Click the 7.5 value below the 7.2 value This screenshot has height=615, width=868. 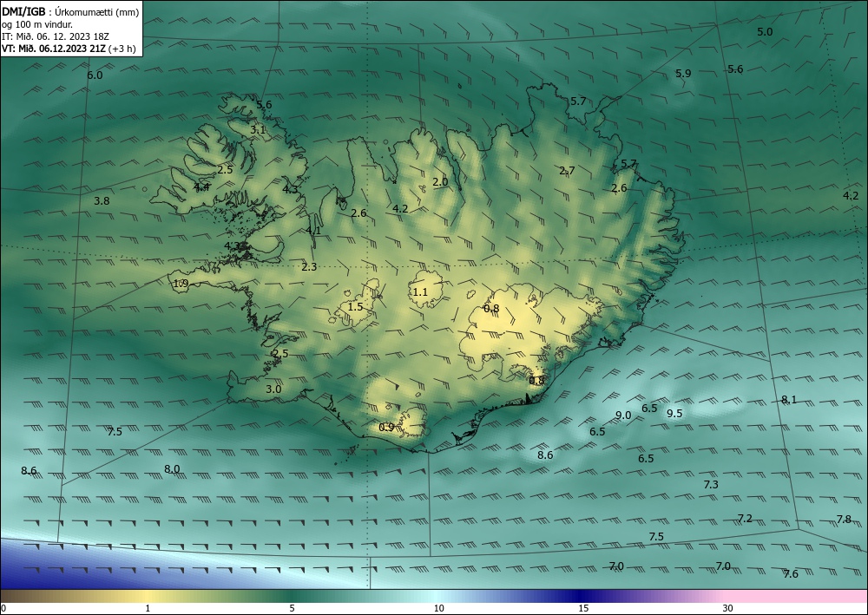tap(656, 536)
